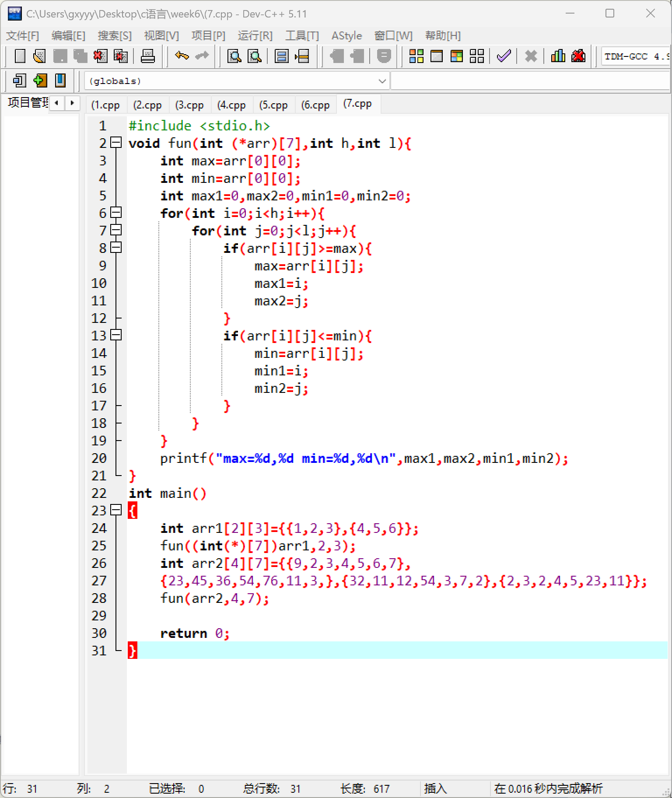Click the Open file toolbar icon
This screenshot has width=672, height=798.
pos(40,56)
